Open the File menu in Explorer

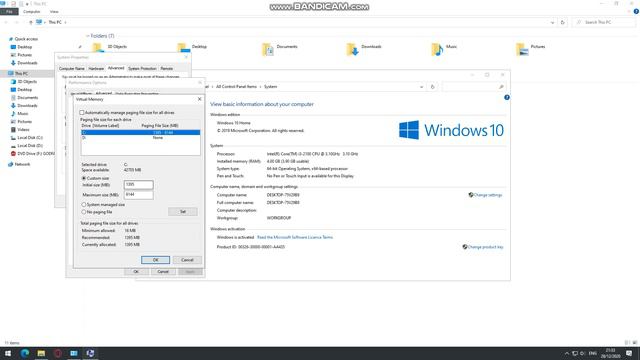(9, 11)
